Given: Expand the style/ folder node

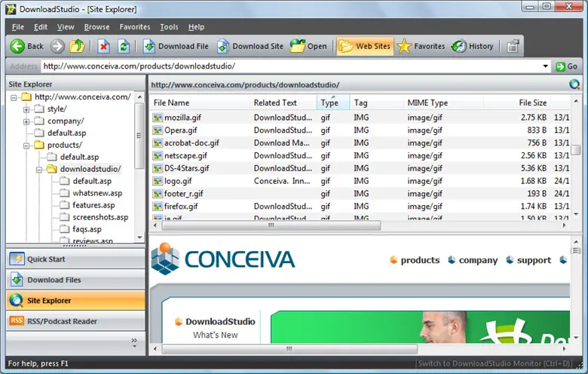Looking at the screenshot, I should coord(26,109).
